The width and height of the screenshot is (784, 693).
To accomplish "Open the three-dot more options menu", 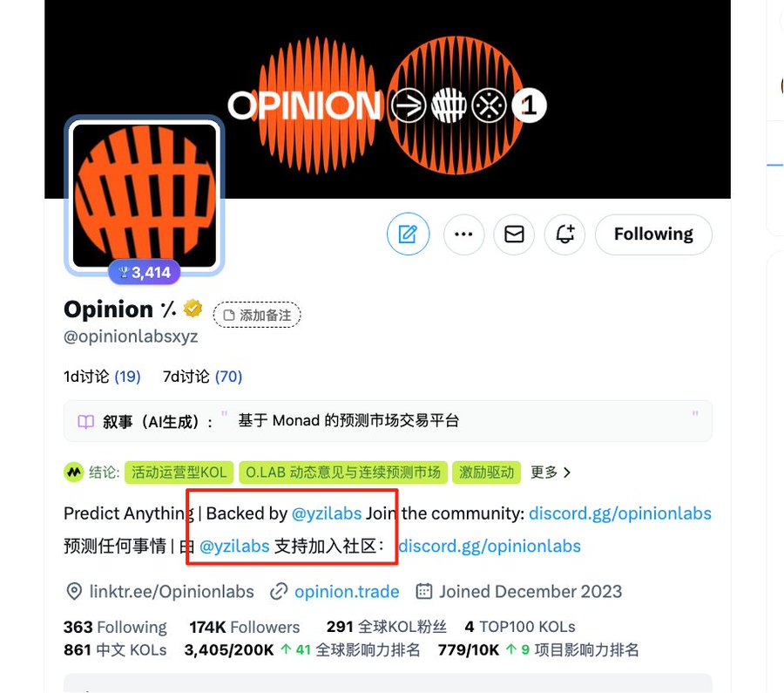I will pos(463,234).
